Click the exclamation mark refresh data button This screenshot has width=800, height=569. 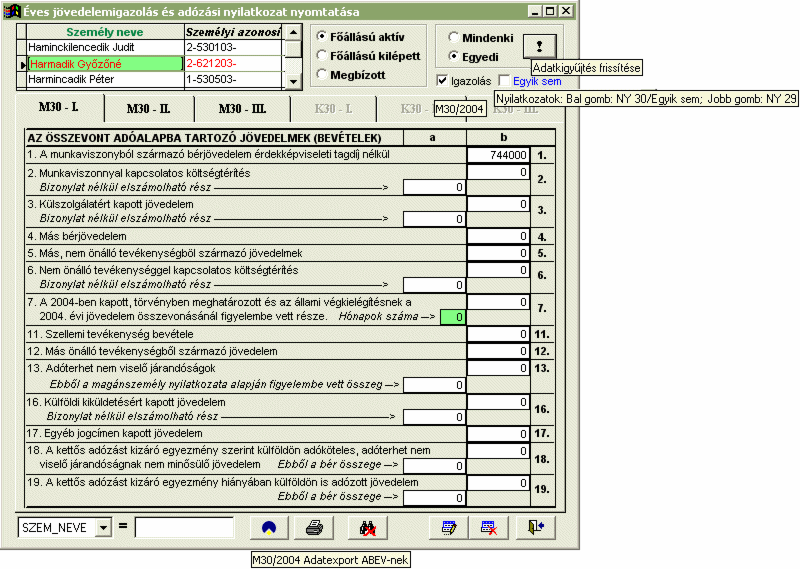[539, 46]
